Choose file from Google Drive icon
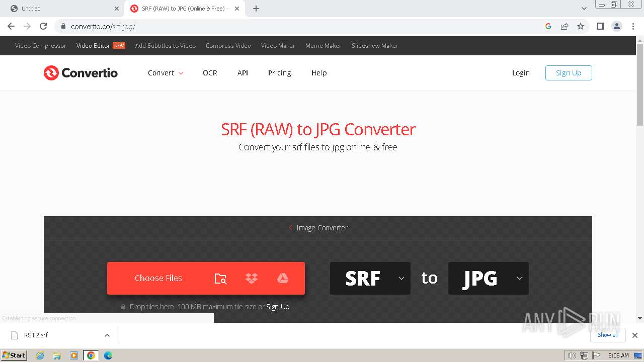Screen dimensions: 644x362 [x=283, y=279]
